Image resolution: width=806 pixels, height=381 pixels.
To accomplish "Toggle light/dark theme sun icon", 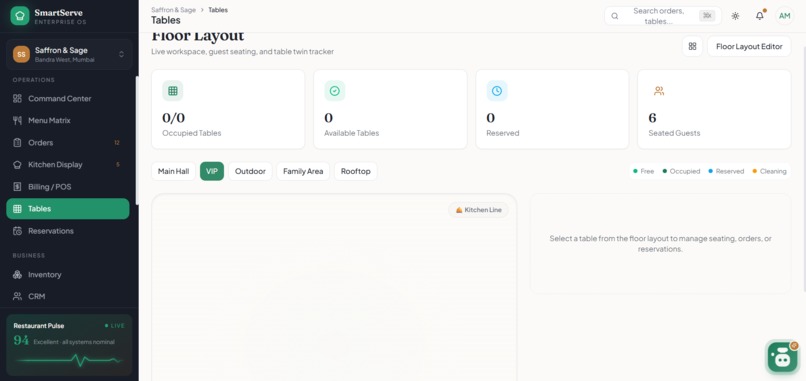I will coord(735,16).
